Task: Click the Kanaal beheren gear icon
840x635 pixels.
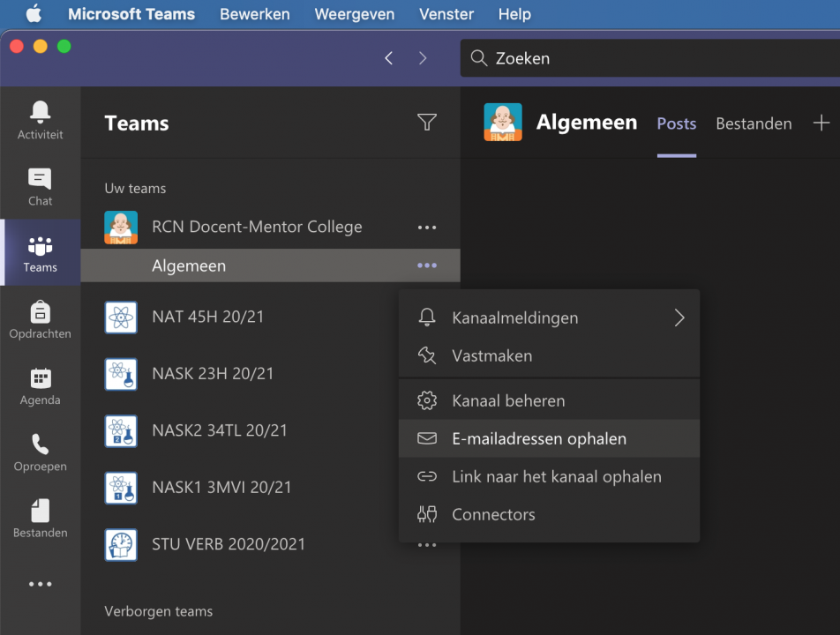Action: (x=427, y=400)
